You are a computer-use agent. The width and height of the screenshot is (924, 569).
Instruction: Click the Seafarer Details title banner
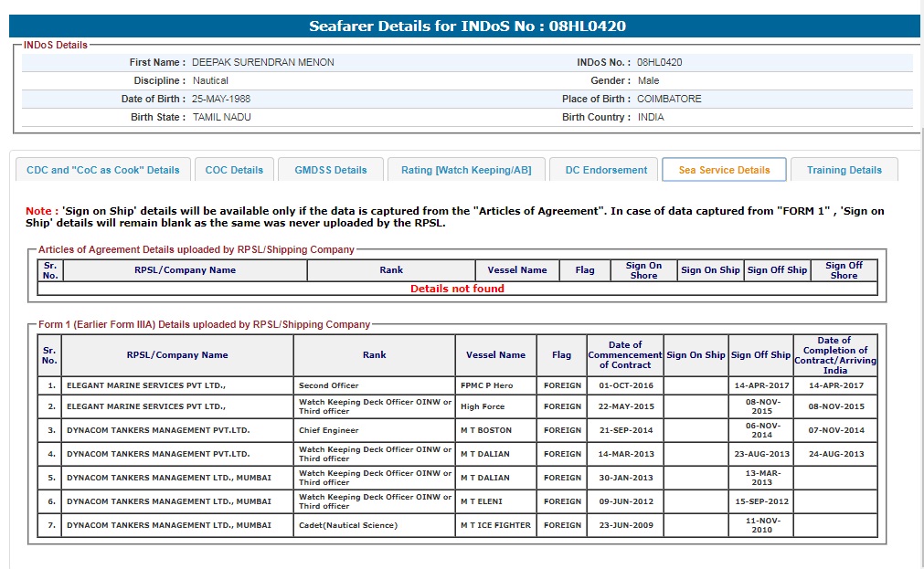pos(467,26)
